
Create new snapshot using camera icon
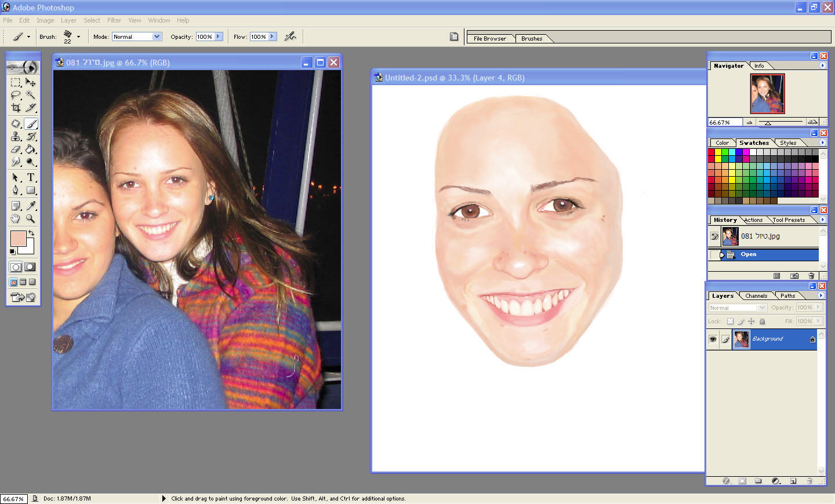click(794, 276)
